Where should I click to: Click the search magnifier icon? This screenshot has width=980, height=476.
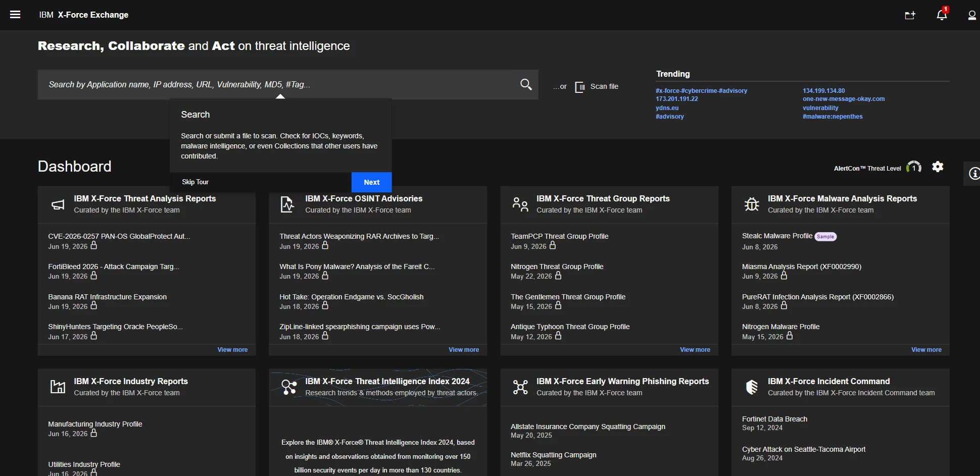[x=526, y=84]
